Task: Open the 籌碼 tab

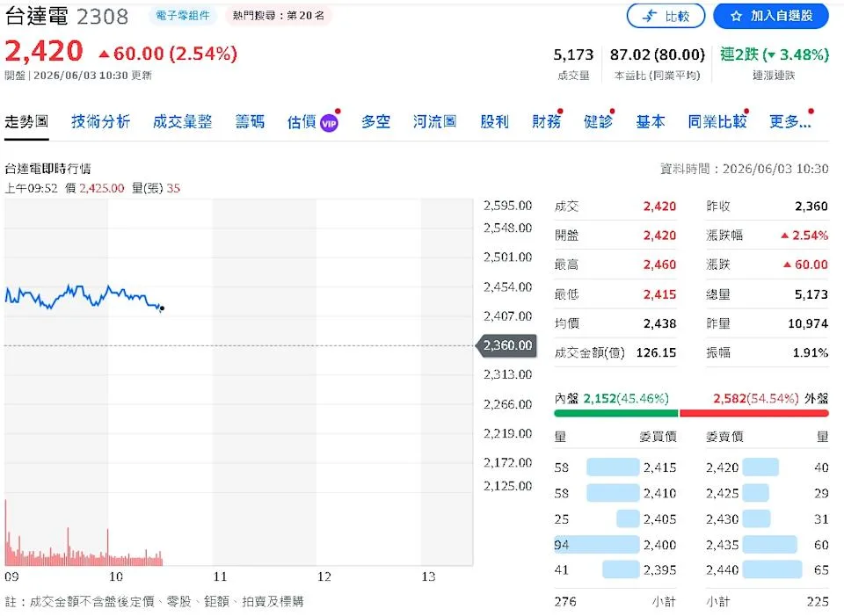Action: click(250, 121)
